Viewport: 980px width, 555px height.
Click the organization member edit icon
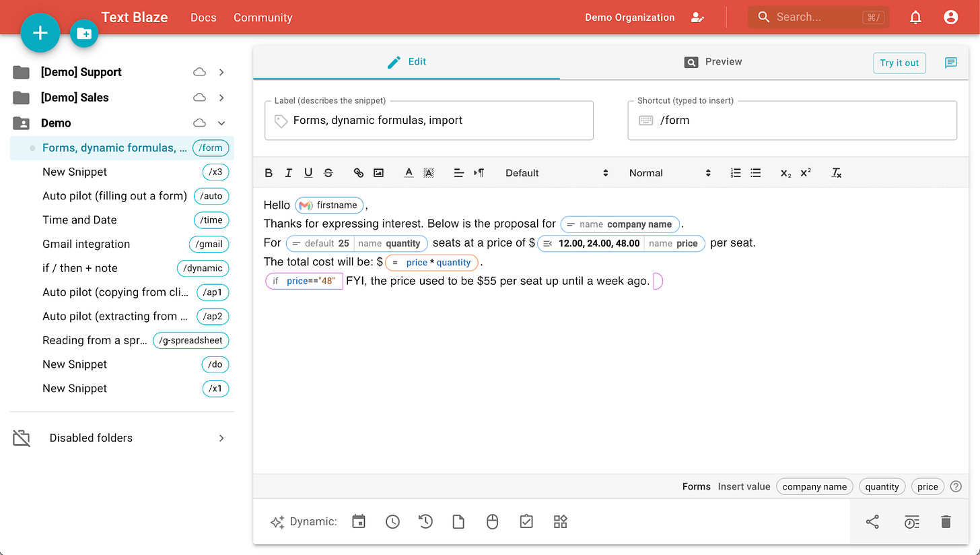pos(697,18)
